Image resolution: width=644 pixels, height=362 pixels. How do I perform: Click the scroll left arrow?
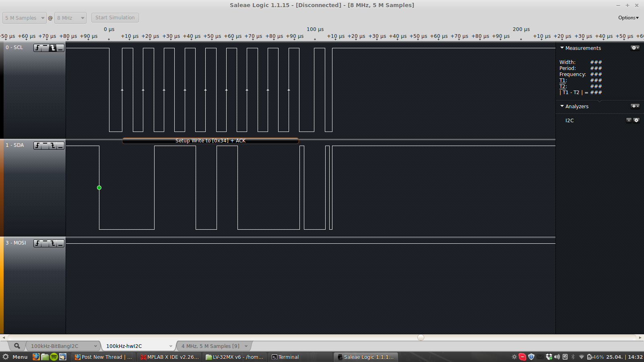(x=4, y=337)
